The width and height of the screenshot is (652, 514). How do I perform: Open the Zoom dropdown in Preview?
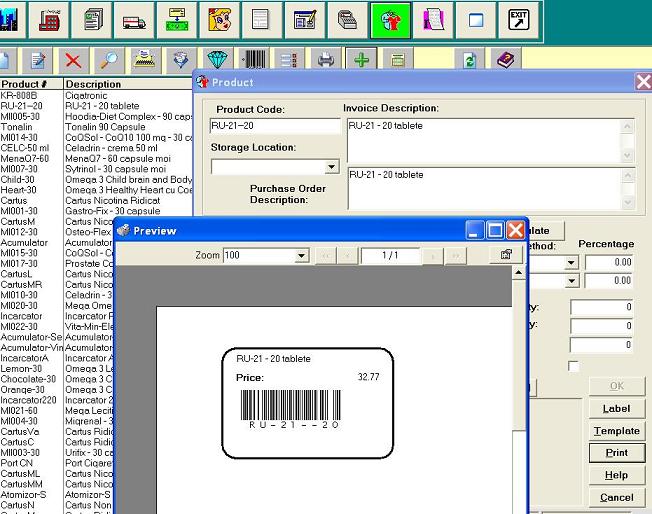pos(301,255)
